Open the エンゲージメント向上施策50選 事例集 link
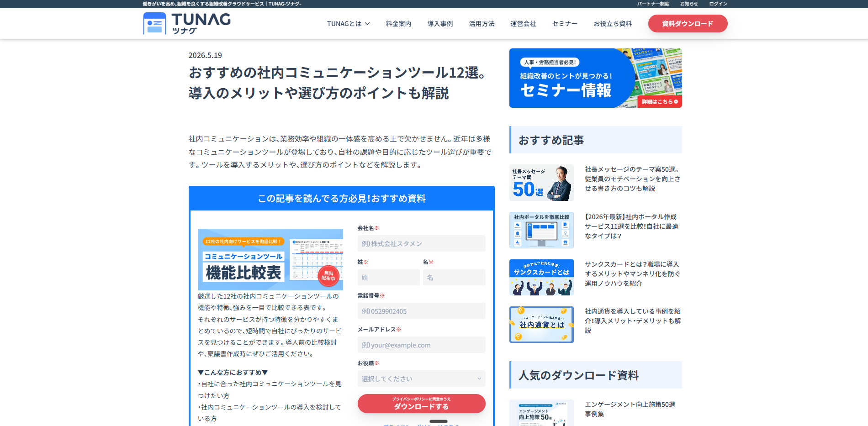This screenshot has height=426, width=868. pos(630,409)
